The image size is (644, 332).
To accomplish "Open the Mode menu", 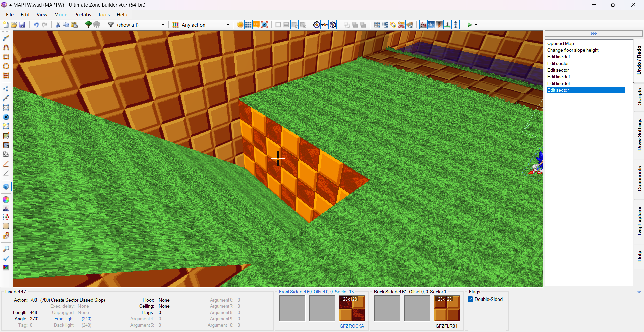I will click(x=61, y=15).
